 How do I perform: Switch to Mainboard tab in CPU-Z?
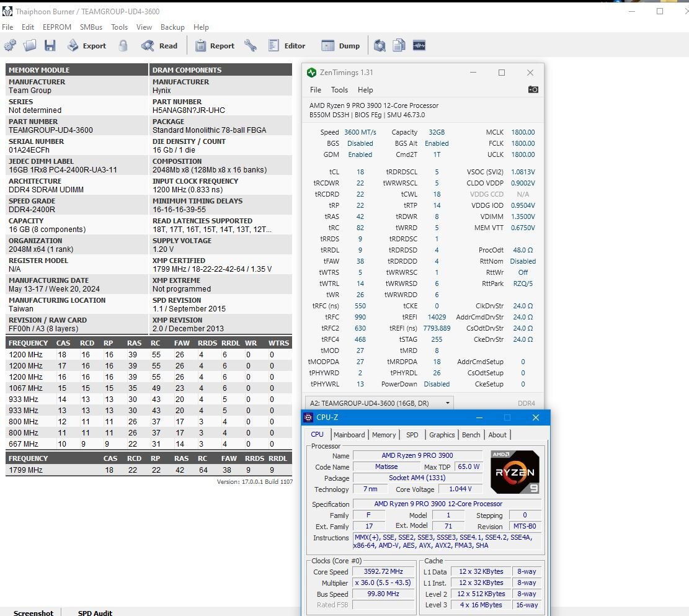tap(349, 435)
